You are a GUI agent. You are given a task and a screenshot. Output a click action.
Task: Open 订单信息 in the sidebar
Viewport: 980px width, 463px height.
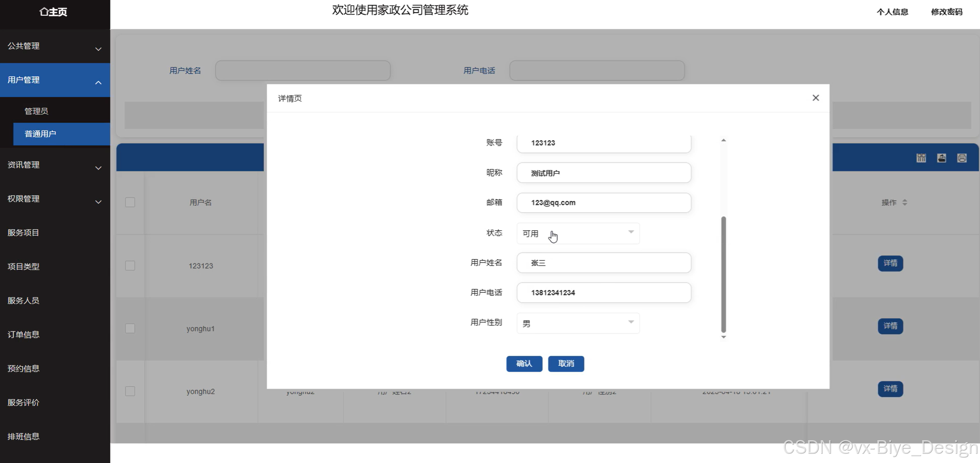tap(24, 334)
